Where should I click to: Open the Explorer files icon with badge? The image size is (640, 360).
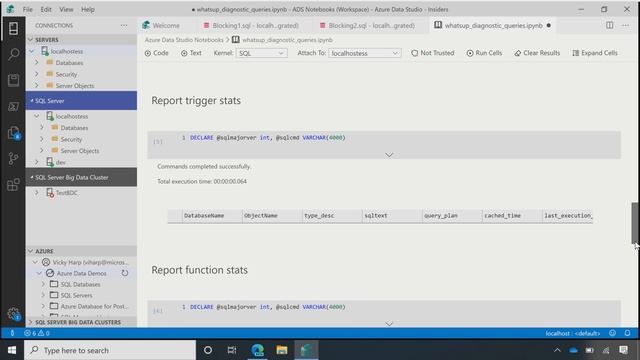pos(13,133)
